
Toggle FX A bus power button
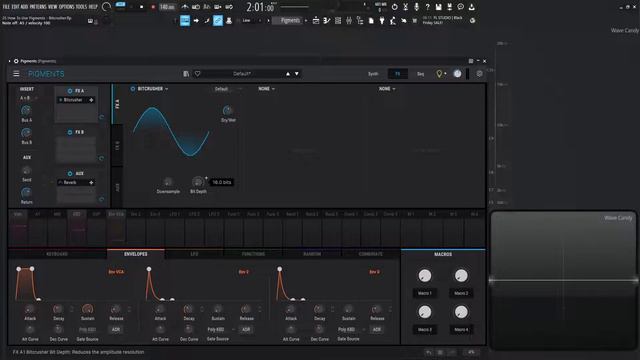pos(70,91)
